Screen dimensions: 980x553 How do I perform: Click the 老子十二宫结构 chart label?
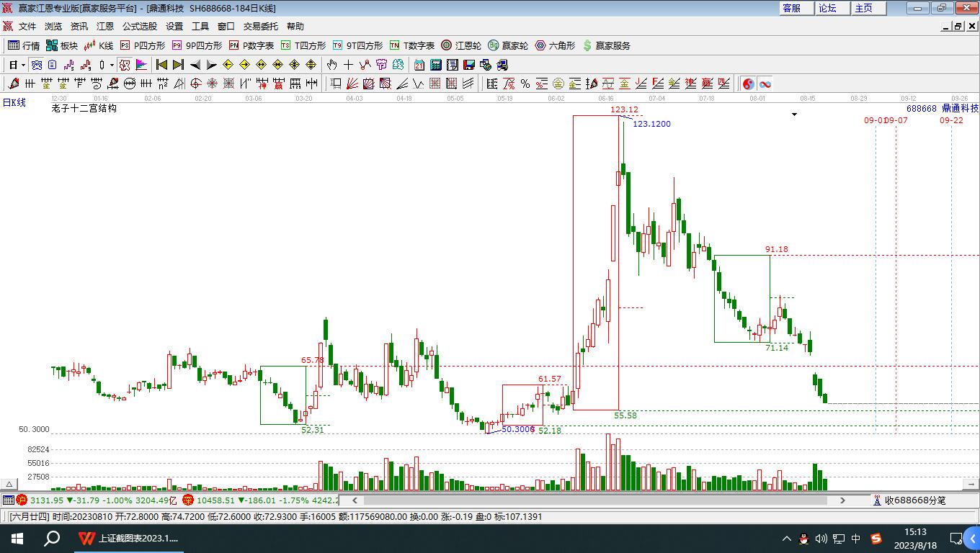tap(84, 108)
